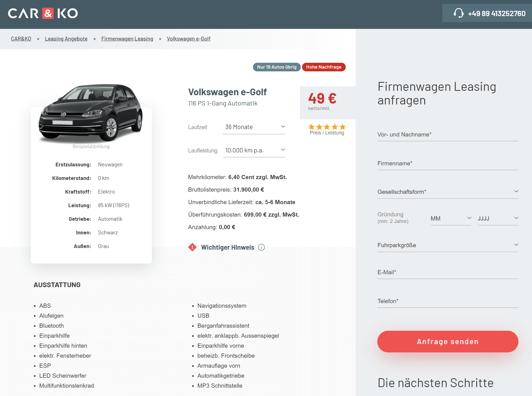Click the LED Scheinwerfer list item

coord(63,376)
